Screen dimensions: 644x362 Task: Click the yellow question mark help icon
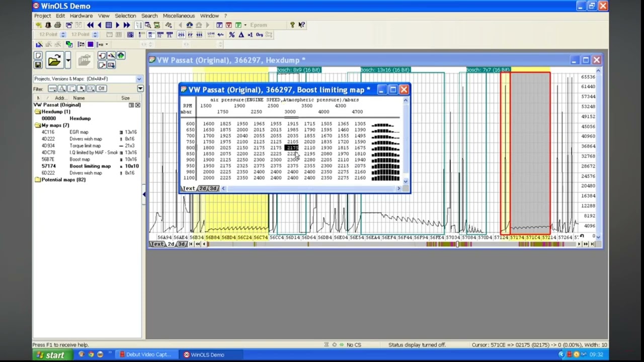point(292,25)
